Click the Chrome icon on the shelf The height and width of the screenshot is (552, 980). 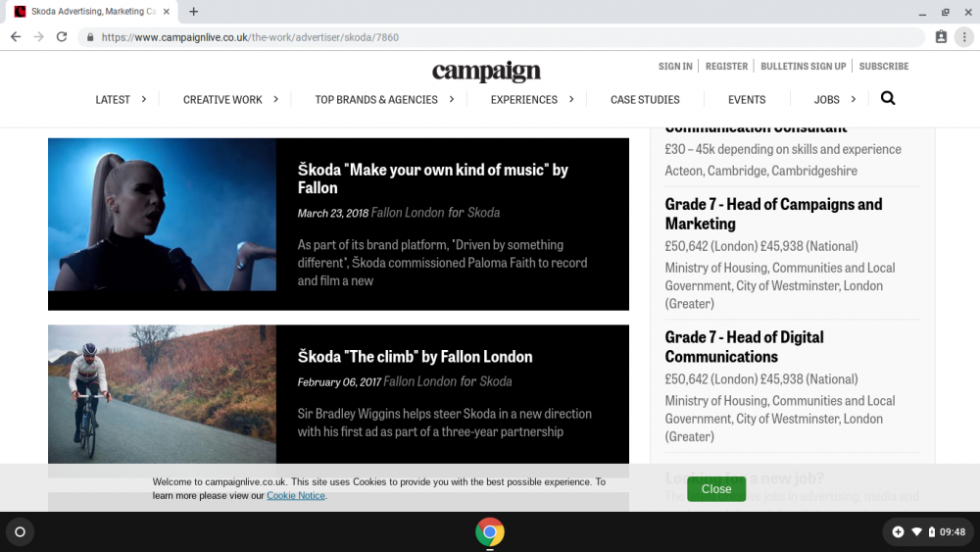coord(490,532)
